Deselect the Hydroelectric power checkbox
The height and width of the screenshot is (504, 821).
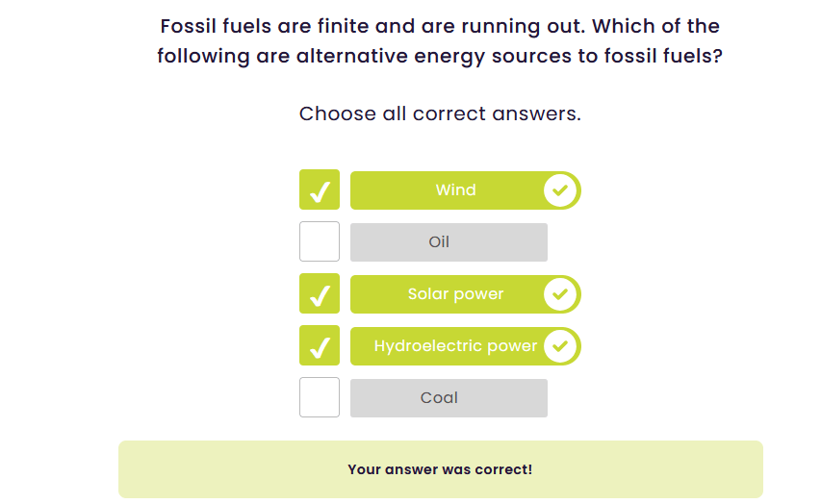click(320, 346)
